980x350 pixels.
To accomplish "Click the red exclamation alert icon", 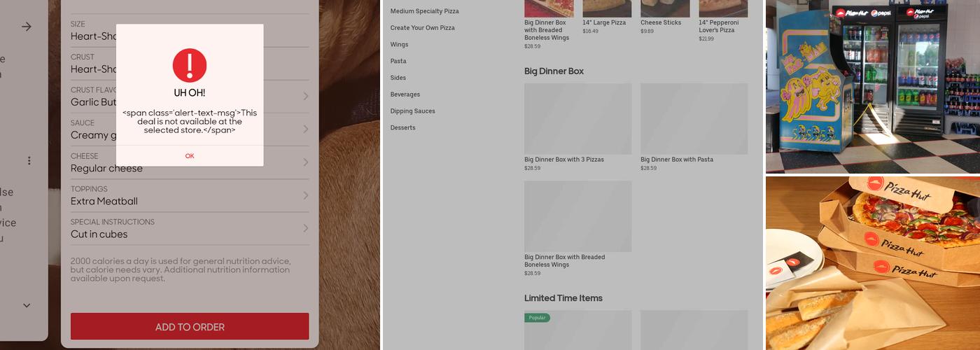I will pos(189,65).
